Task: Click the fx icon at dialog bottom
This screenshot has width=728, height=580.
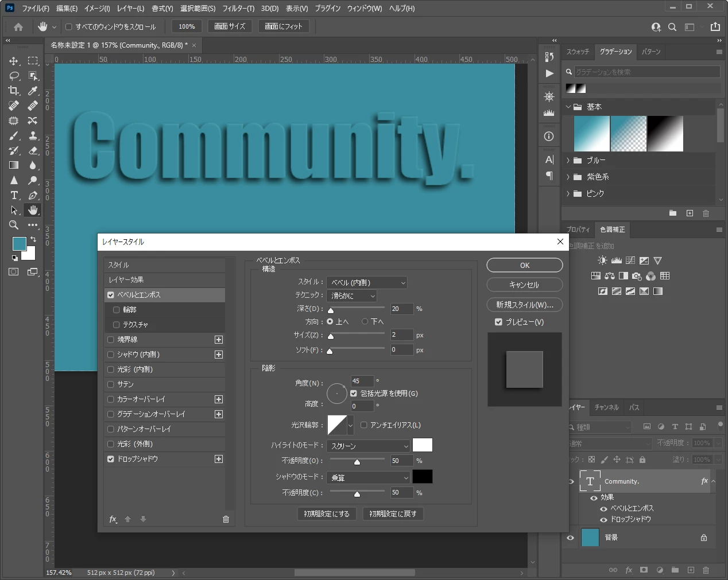Action: click(113, 519)
